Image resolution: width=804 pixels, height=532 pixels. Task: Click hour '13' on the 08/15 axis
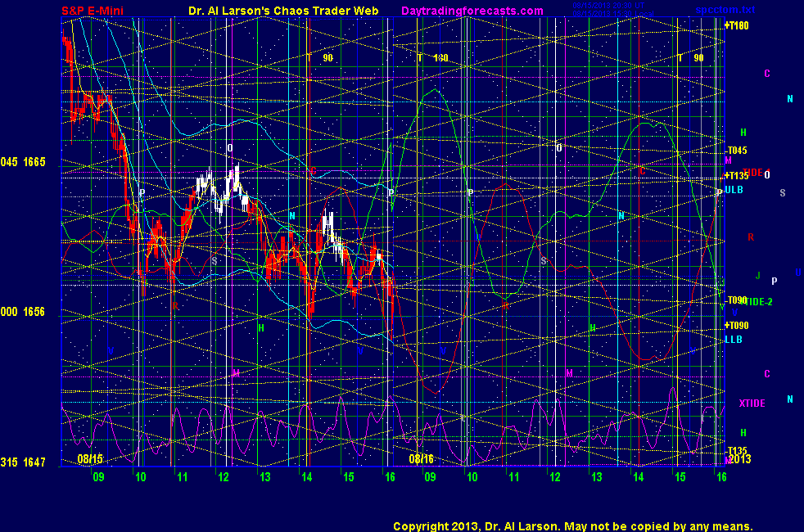point(265,477)
